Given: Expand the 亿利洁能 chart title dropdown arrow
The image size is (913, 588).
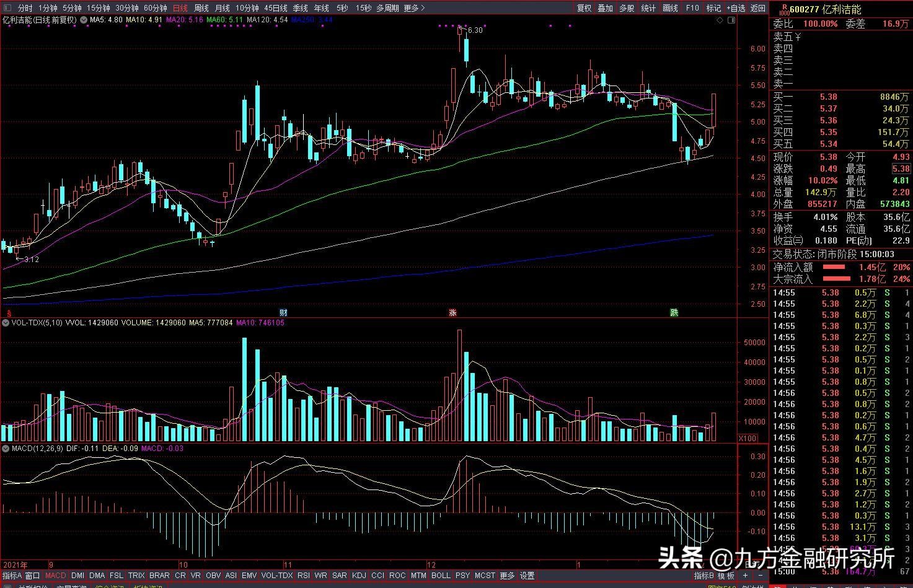Looking at the screenshot, I should coord(83,20).
